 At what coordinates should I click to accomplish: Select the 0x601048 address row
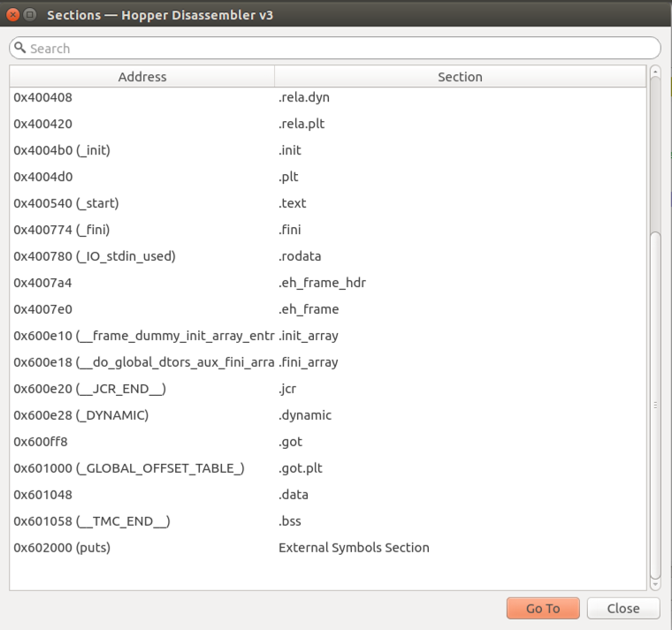(x=42, y=495)
